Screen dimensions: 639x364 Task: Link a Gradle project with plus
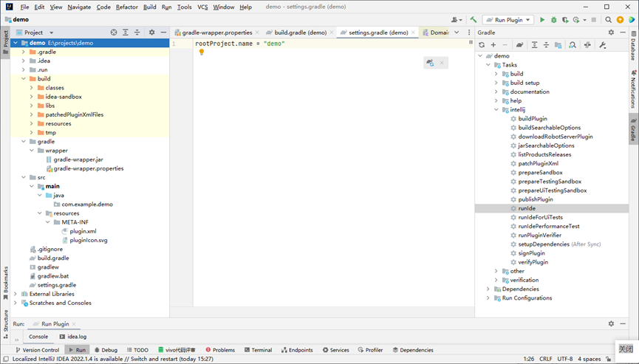[x=493, y=45]
